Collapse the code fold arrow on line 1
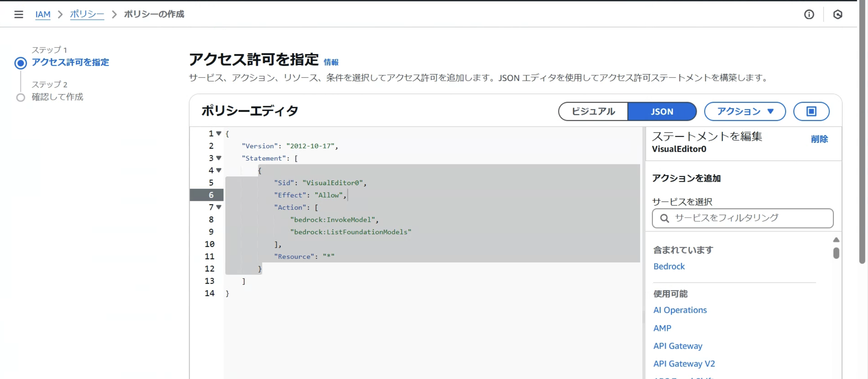This screenshot has height=379, width=868. pyautogui.click(x=219, y=134)
